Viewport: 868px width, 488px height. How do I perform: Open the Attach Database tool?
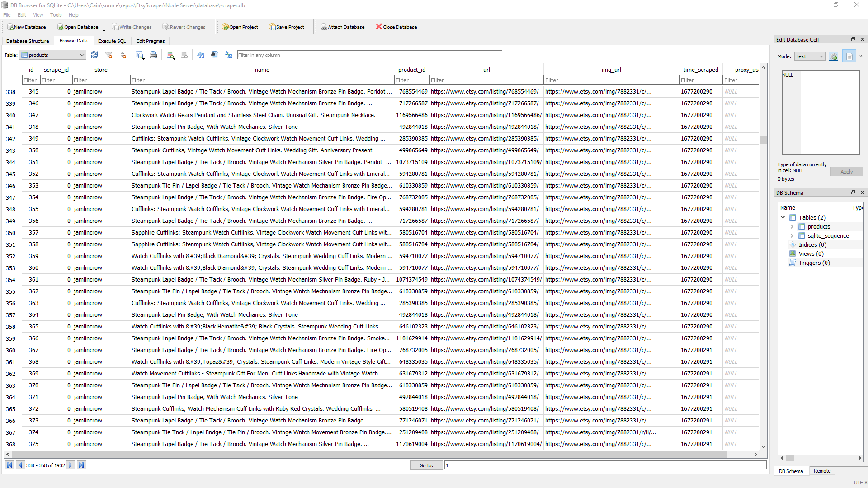click(x=343, y=27)
